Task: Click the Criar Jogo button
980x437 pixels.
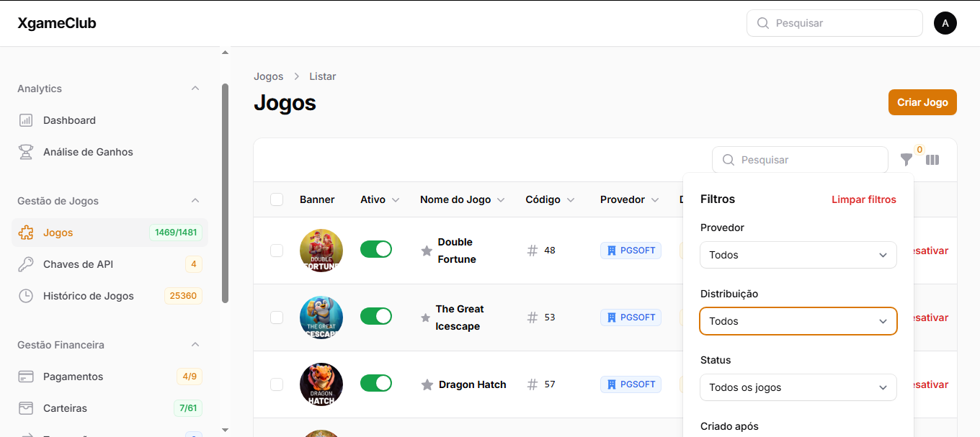Action: [x=922, y=102]
